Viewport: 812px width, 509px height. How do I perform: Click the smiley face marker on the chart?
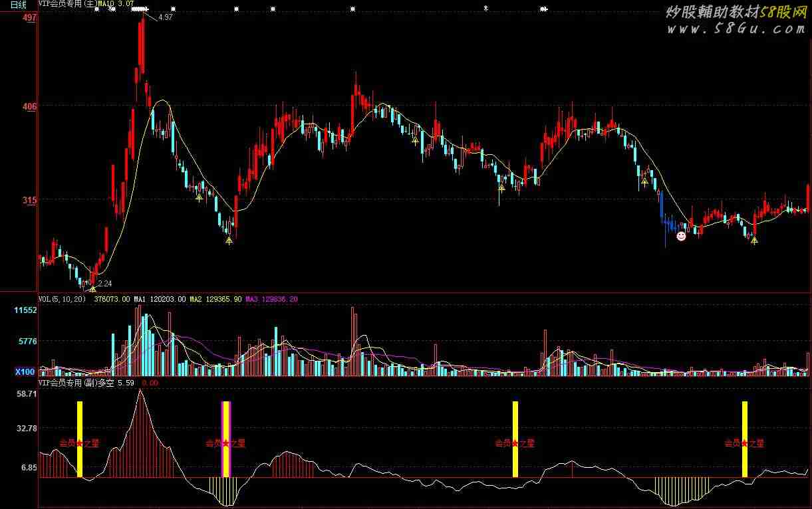tap(681, 236)
